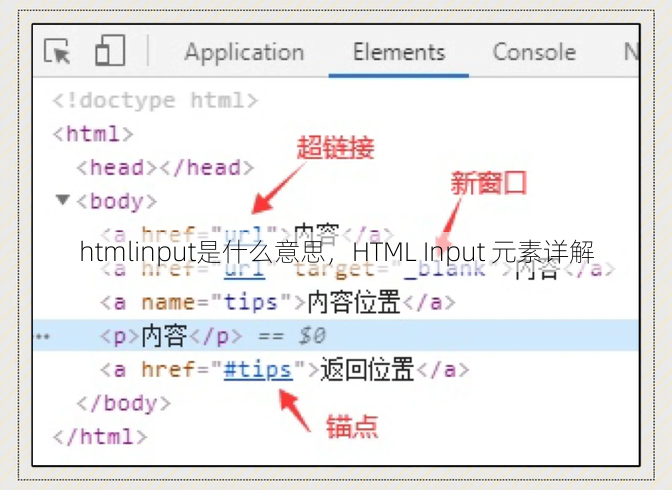The width and height of the screenshot is (672, 490).
Task: Click the == $0 marker text
Action: pos(292,336)
